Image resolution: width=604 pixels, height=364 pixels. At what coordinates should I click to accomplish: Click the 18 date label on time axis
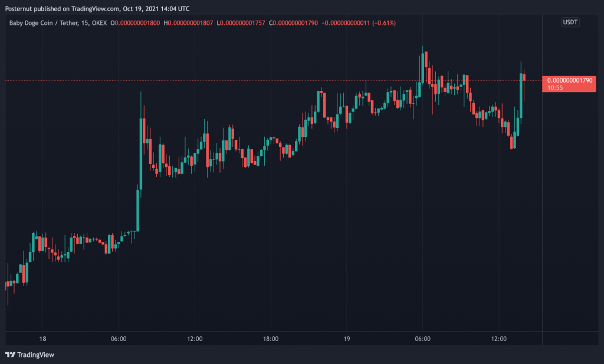pos(42,339)
